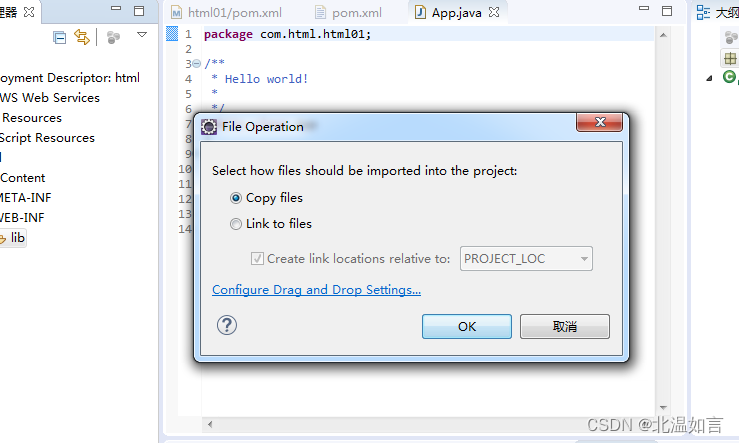The image size is (739, 443).
Task: Minimize the editor area icon
Action: 644,8
